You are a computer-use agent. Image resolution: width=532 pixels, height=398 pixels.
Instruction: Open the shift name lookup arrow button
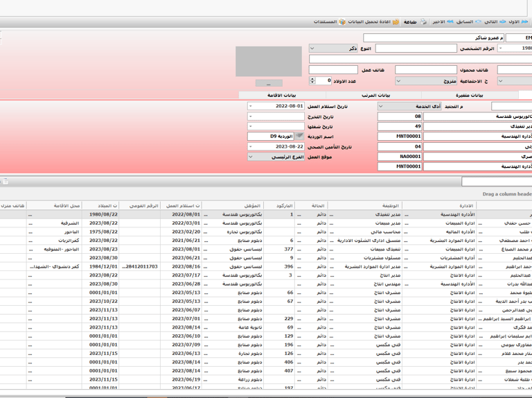coord(299,136)
